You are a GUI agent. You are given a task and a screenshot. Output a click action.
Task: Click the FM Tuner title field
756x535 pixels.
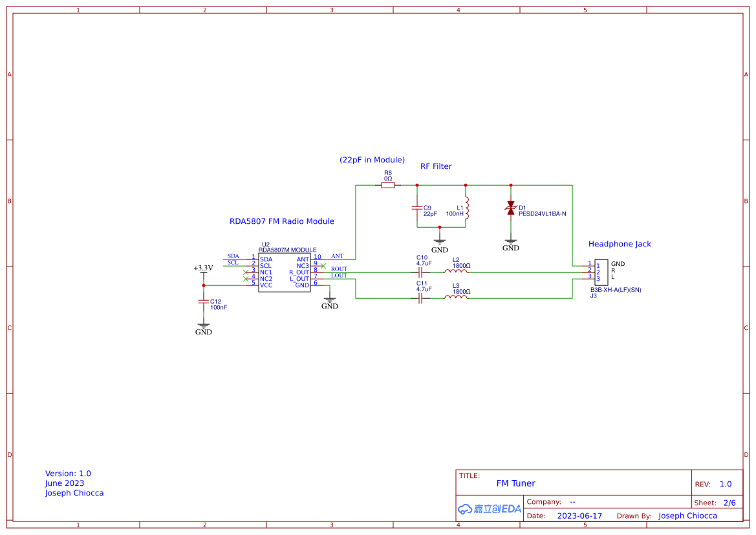click(x=516, y=483)
